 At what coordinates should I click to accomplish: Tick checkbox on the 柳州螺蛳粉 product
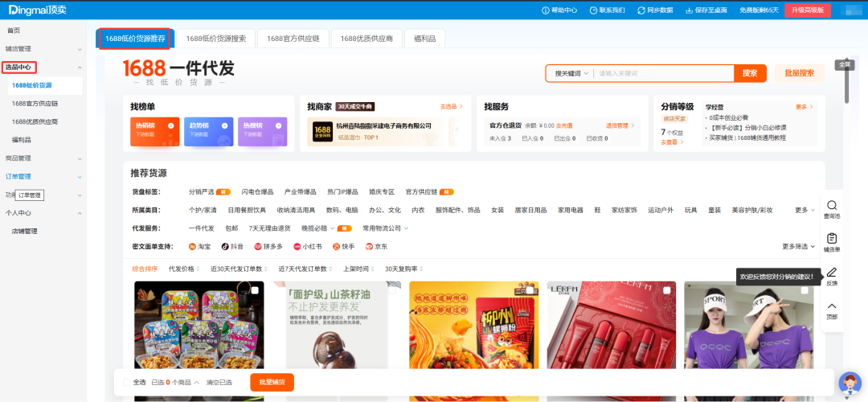point(530,290)
